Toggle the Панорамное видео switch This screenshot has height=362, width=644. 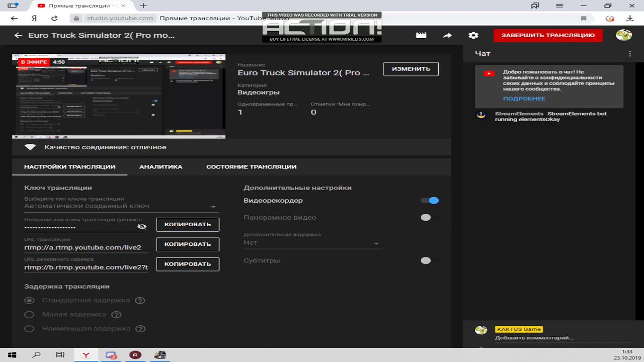429,218
